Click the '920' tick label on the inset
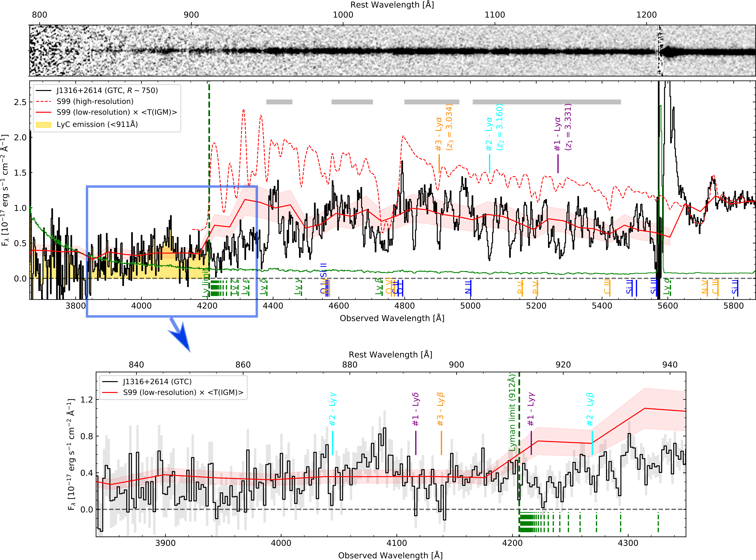 (563, 365)
